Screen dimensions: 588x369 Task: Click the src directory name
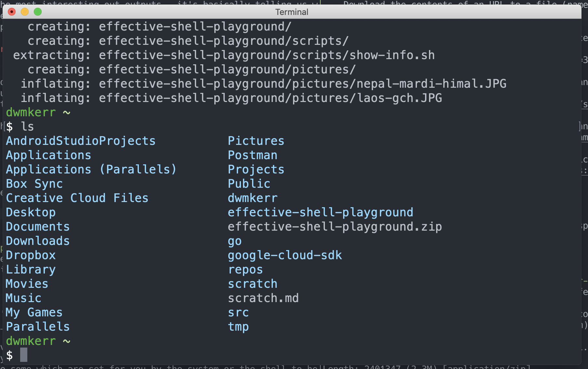[238, 312]
